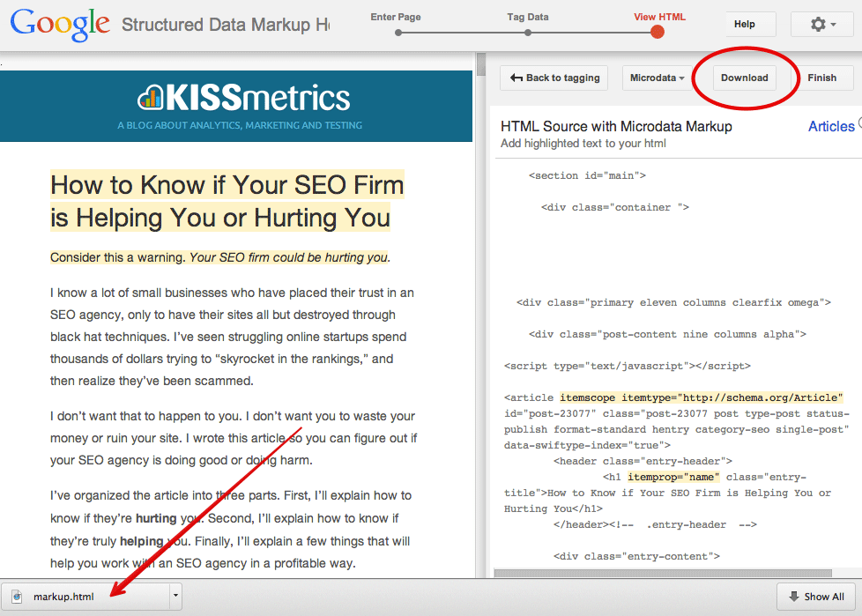This screenshot has height=616, width=862.
Task: Click the 'Structured Data Markup' title text
Action: [226, 25]
